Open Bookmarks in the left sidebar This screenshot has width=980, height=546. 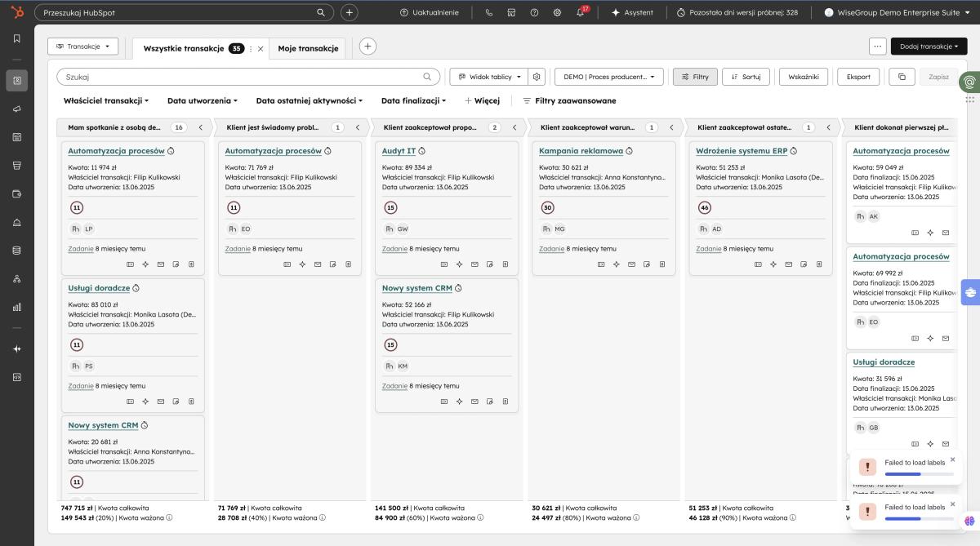tap(17, 38)
